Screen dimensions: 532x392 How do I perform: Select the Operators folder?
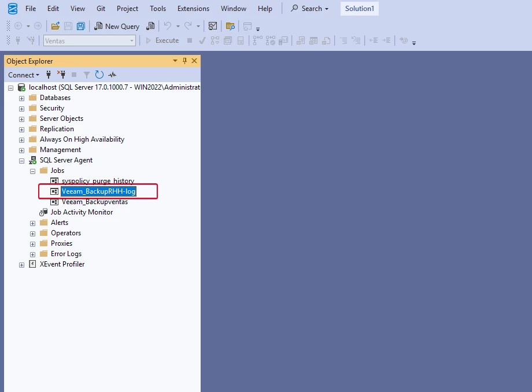click(66, 233)
